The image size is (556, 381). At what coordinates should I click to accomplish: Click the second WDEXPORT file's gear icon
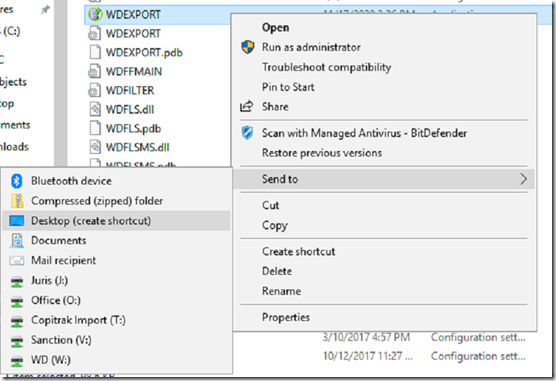[94, 34]
